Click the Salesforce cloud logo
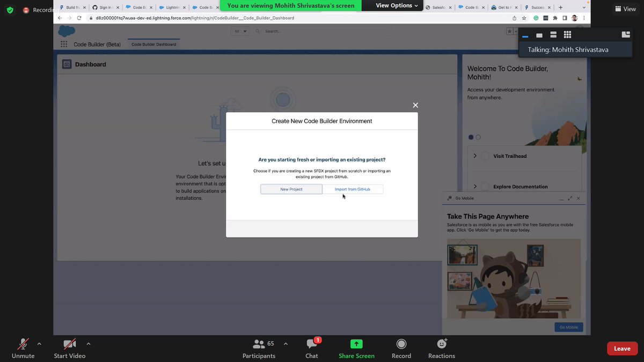Image resolution: width=644 pixels, height=362 pixels. pos(67,31)
